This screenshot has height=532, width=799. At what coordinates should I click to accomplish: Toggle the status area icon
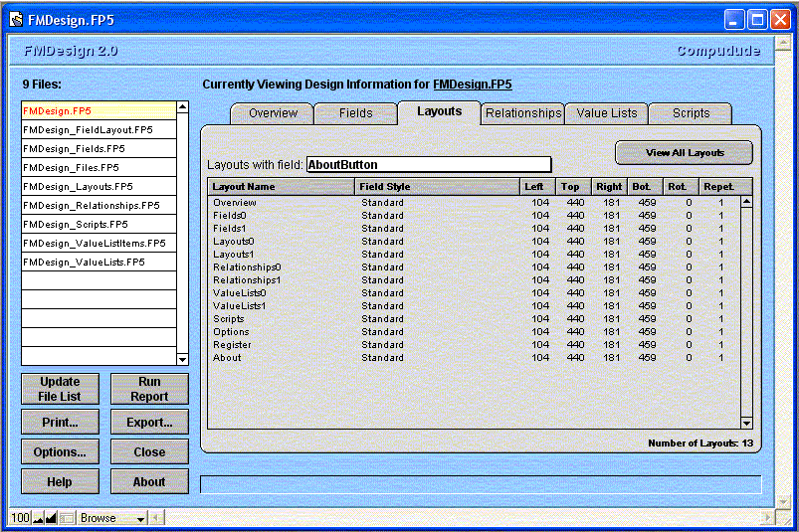click(x=67, y=518)
